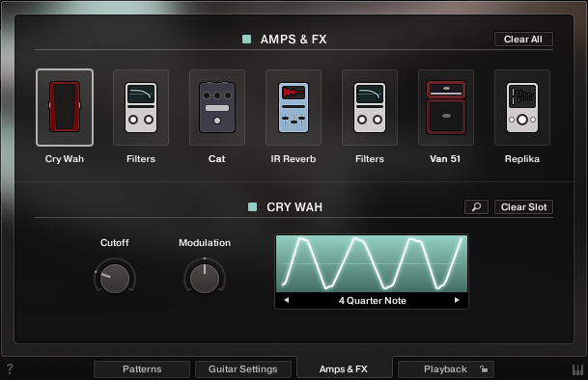The image size is (588, 380).
Task: Click the Clear Slot button
Action: click(x=523, y=206)
